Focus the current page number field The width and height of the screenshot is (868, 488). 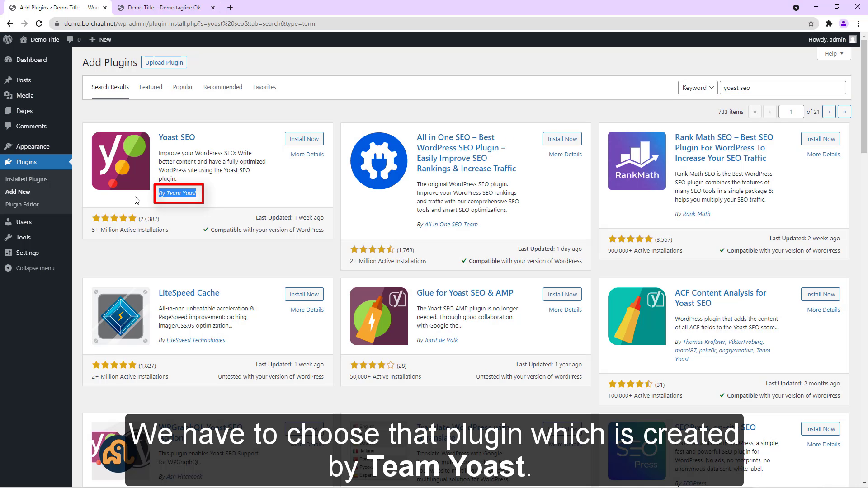(791, 112)
